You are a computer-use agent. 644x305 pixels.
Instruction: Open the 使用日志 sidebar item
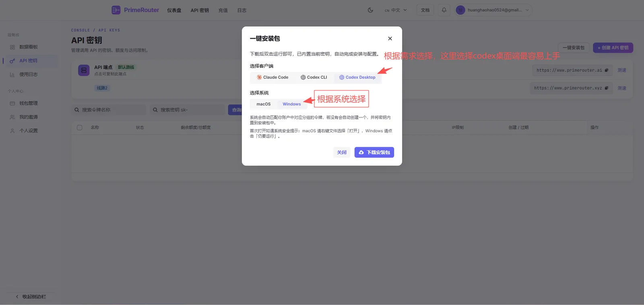pos(29,74)
